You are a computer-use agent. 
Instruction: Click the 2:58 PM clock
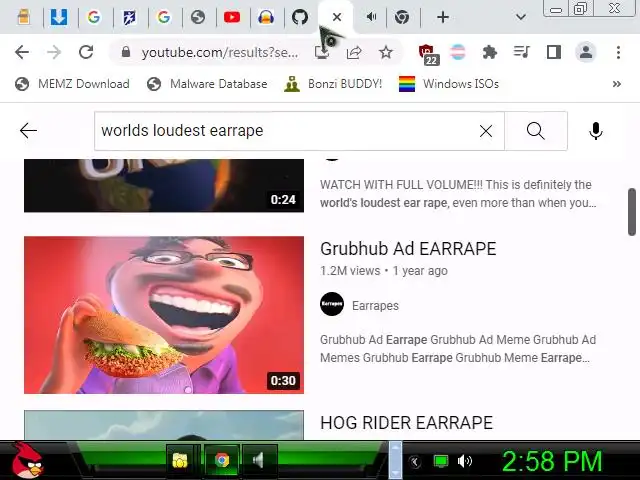click(x=552, y=461)
